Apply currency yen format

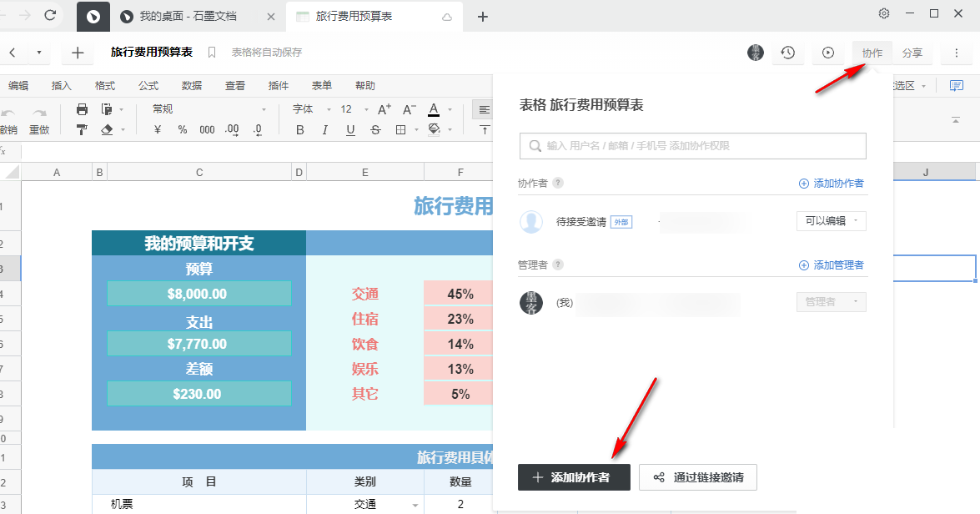[x=158, y=129]
